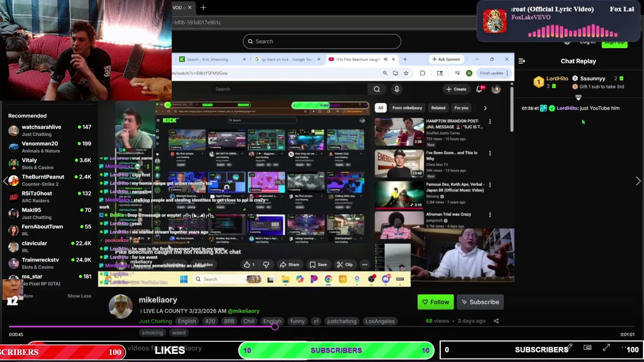644x362 pixels.
Task: Click the install app icon in address bar
Action: (395, 73)
